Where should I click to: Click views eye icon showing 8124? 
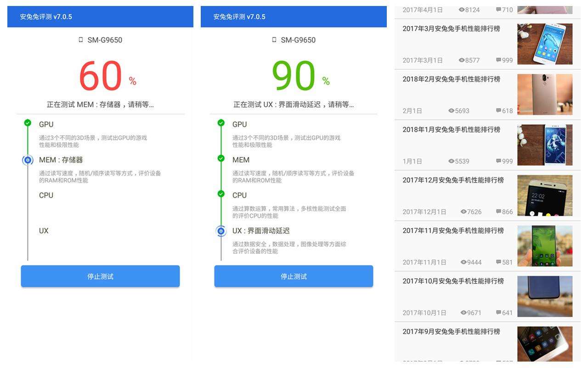(462, 10)
